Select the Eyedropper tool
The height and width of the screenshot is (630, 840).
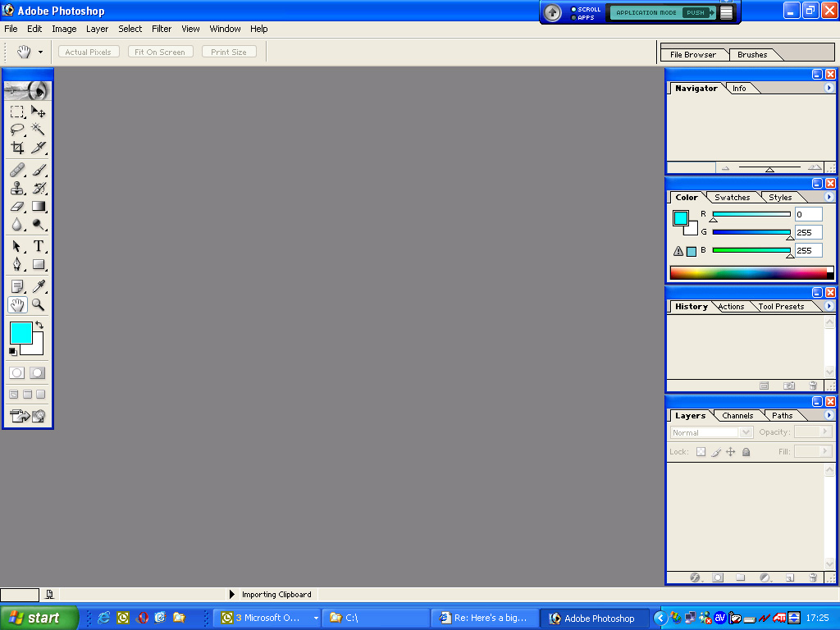(38, 286)
